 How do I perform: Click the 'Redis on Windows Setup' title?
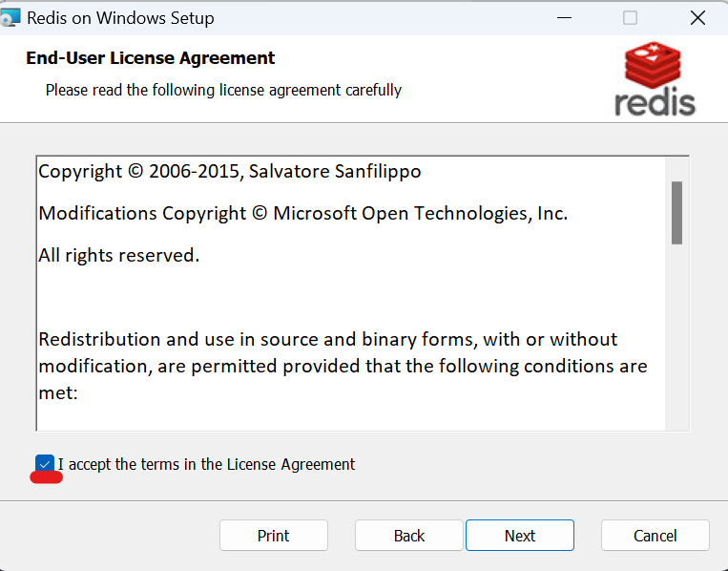[121, 18]
